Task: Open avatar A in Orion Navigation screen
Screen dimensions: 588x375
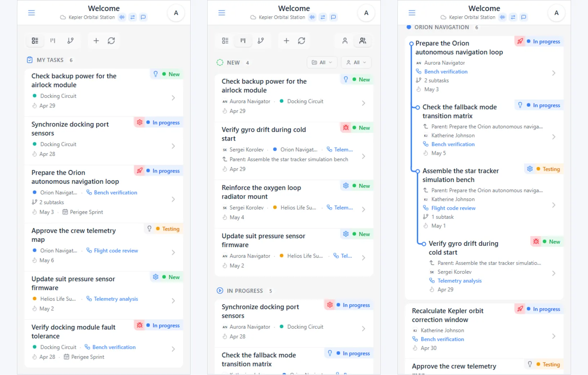Action: click(556, 13)
